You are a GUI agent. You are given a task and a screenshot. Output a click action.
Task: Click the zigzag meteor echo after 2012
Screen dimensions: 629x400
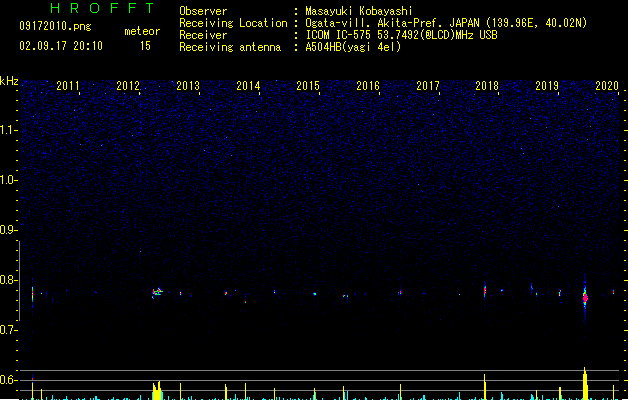click(157, 292)
